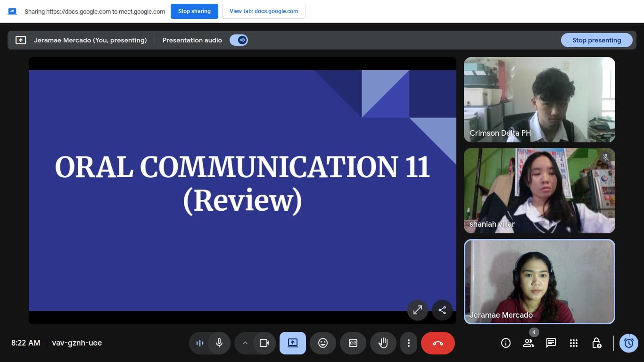Expand the presentation to full screen
The height and width of the screenshot is (362, 644).
[x=418, y=310]
